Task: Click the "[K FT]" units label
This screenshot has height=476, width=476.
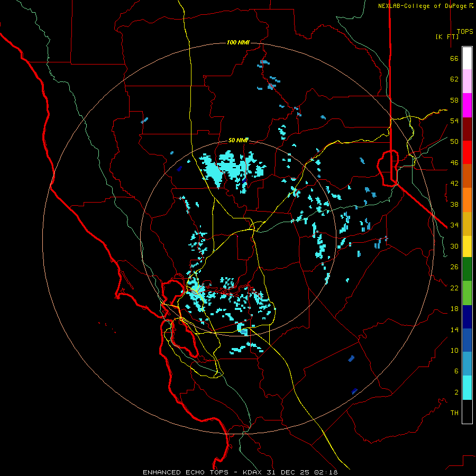Action: click(447, 36)
